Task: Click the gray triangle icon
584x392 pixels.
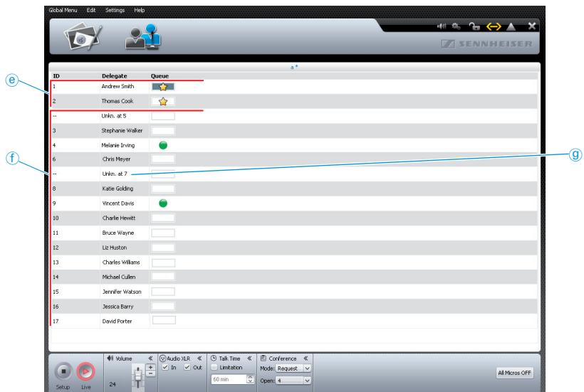Action: click(x=511, y=26)
